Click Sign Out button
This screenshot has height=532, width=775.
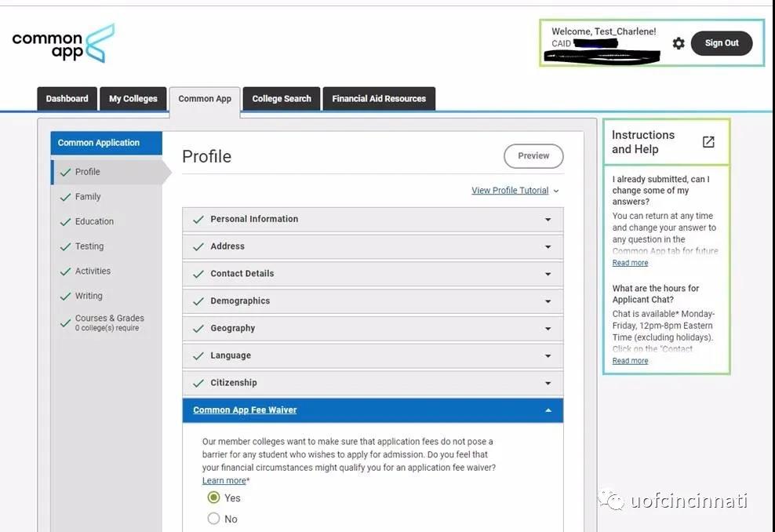tap(722, 43)
